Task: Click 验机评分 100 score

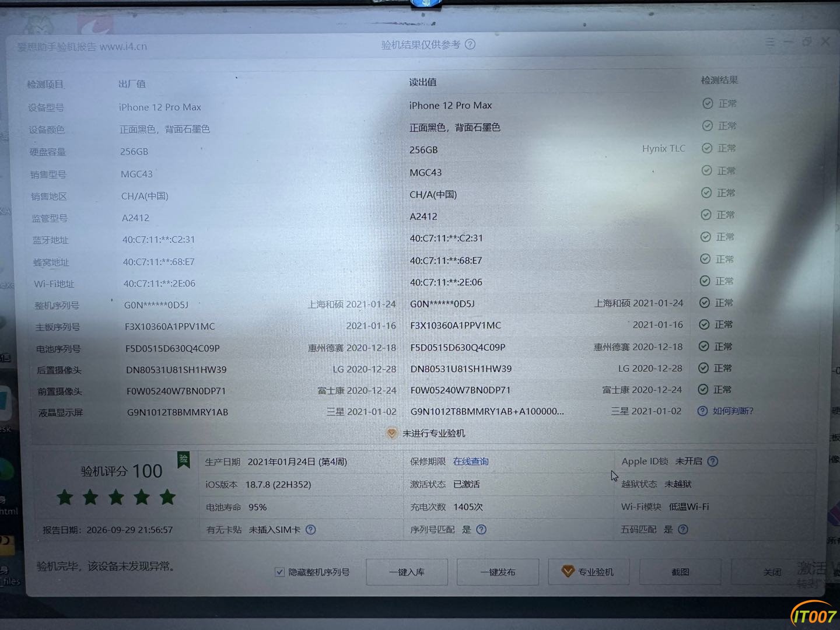Action: [x=121, y=471]
